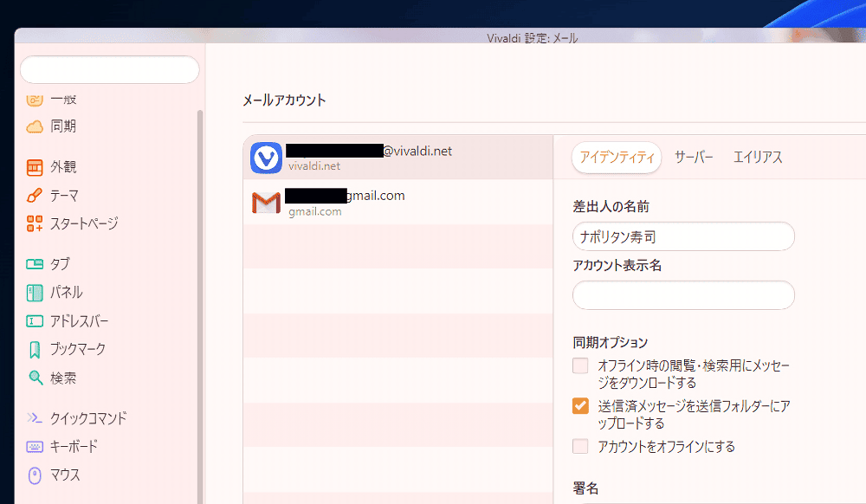Click the 同期オプション section label
Viewport: 866px width, 504px height.
(611, 342)
